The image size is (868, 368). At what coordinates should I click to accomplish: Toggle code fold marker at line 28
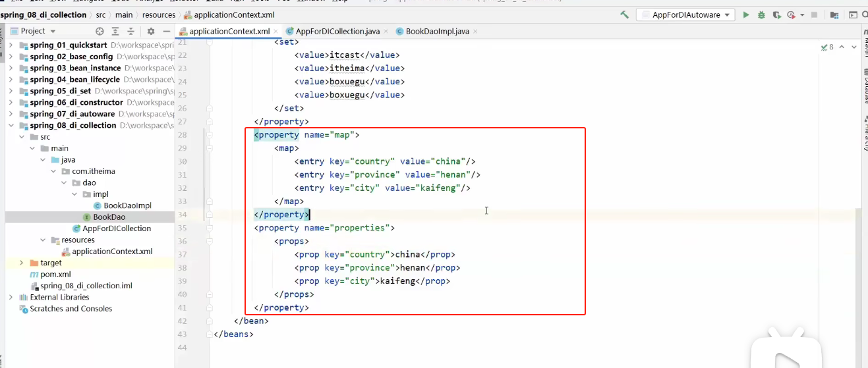pos(209,135)
